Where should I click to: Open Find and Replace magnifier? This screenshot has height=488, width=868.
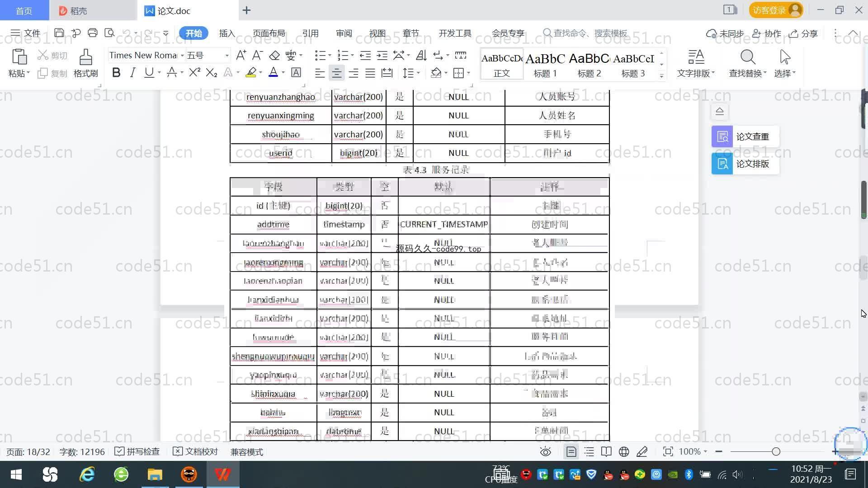click(748, 57)
